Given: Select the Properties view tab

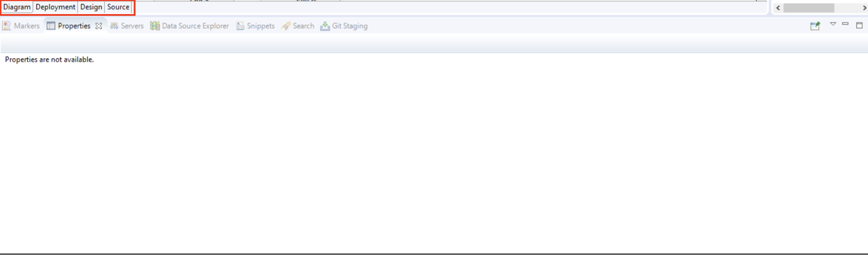Looking at the screenshot, I should [74, 26].
